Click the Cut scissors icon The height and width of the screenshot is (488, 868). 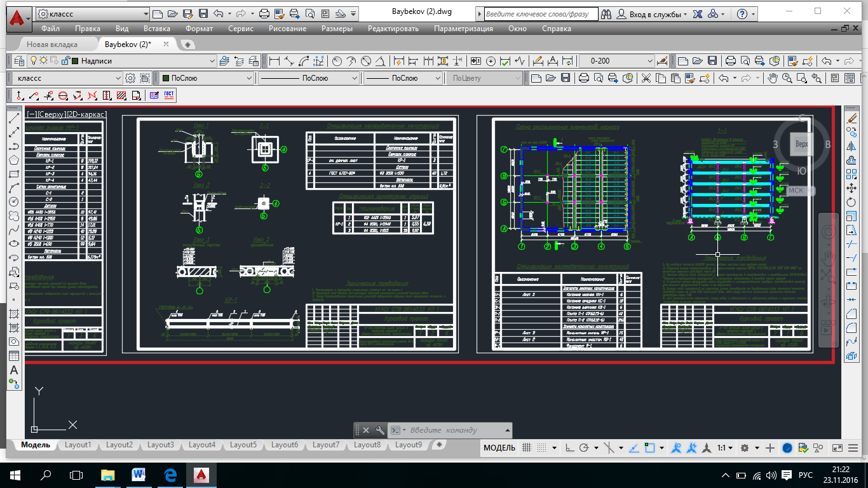click(x=646, y=78)
